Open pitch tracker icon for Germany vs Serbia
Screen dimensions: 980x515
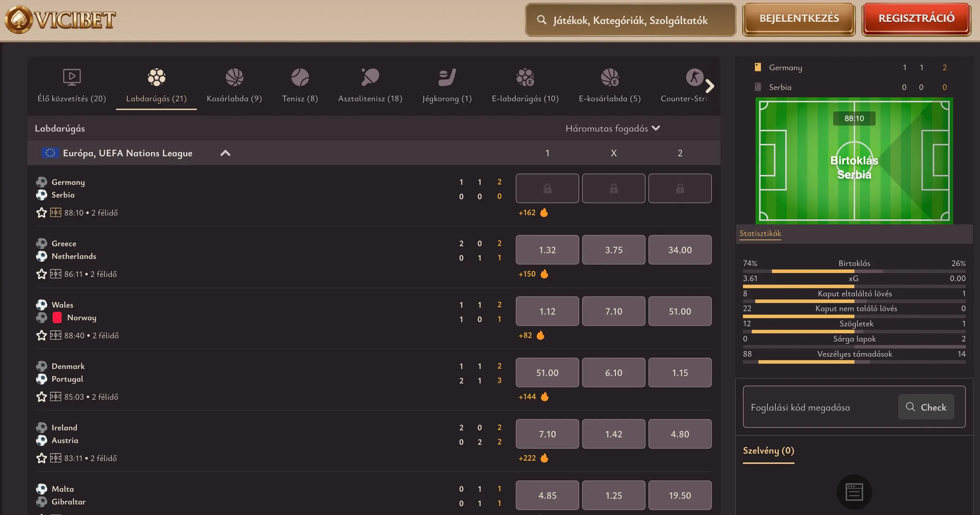(x=55, y=212)
